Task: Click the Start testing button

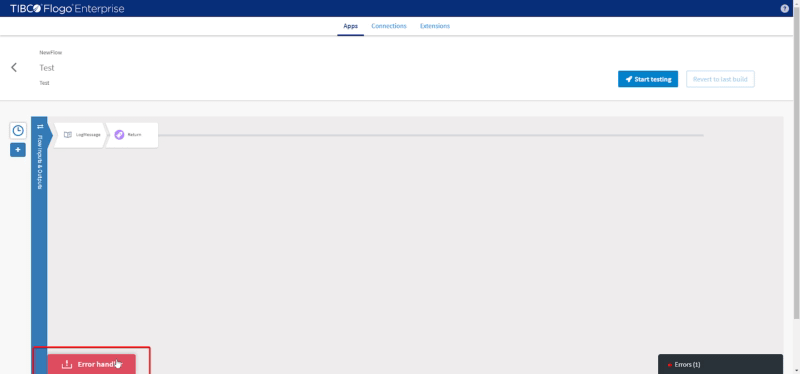Action: tap(648, 79)
